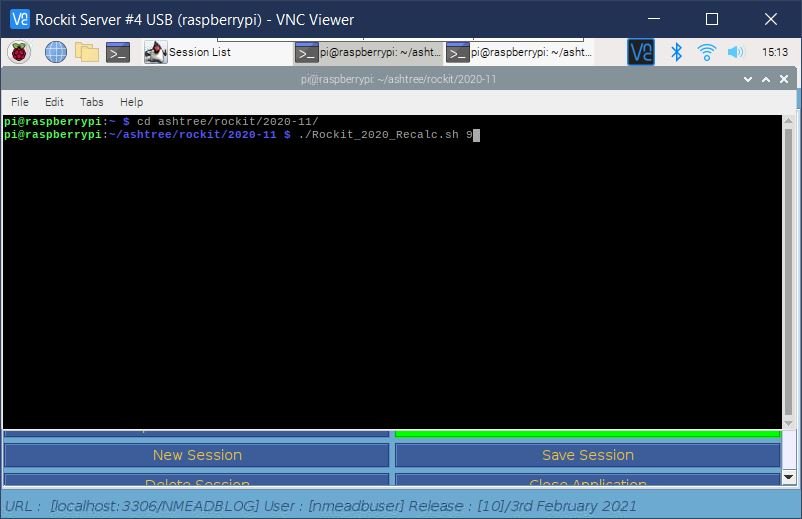
Task: Open the Edit menu in terminal
Action: click(54, 102)
